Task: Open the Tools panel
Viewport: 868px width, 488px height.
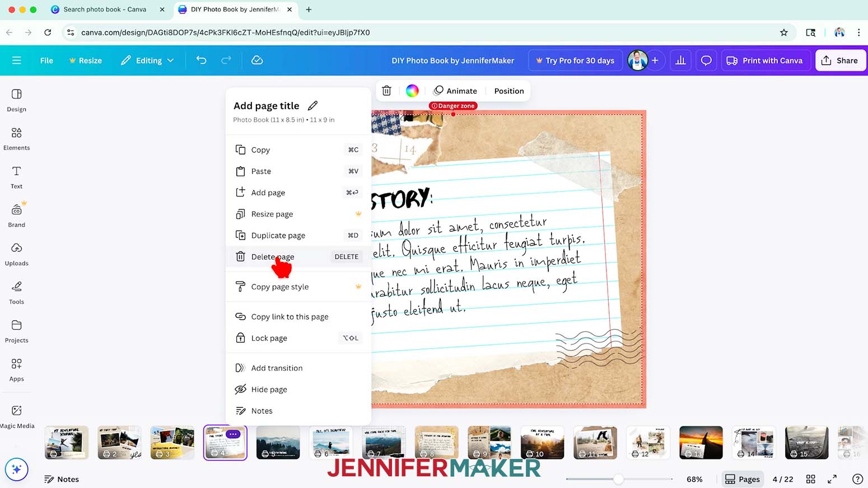Action: click(x=16, y=293)
